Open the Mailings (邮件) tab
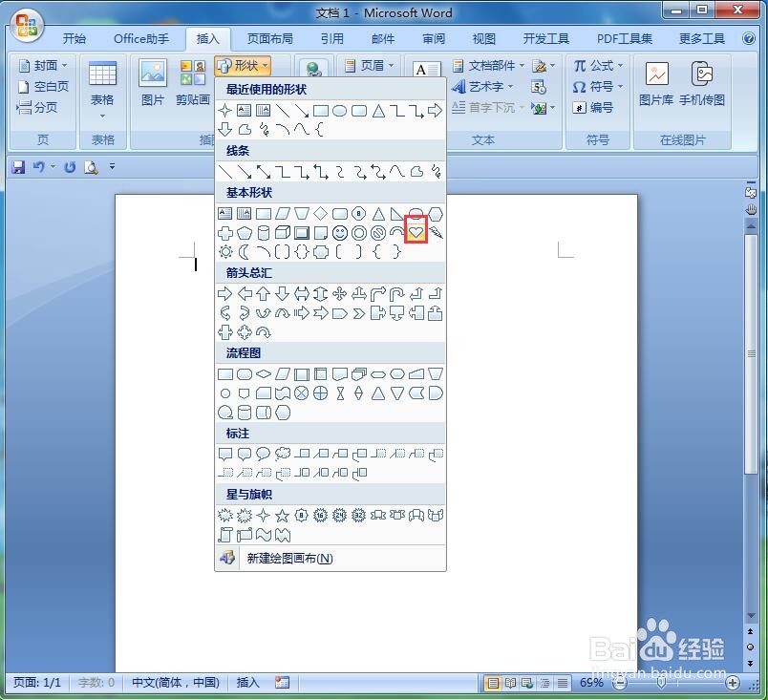The height and width of the screenshot is (700, 768). coord(382,38)
